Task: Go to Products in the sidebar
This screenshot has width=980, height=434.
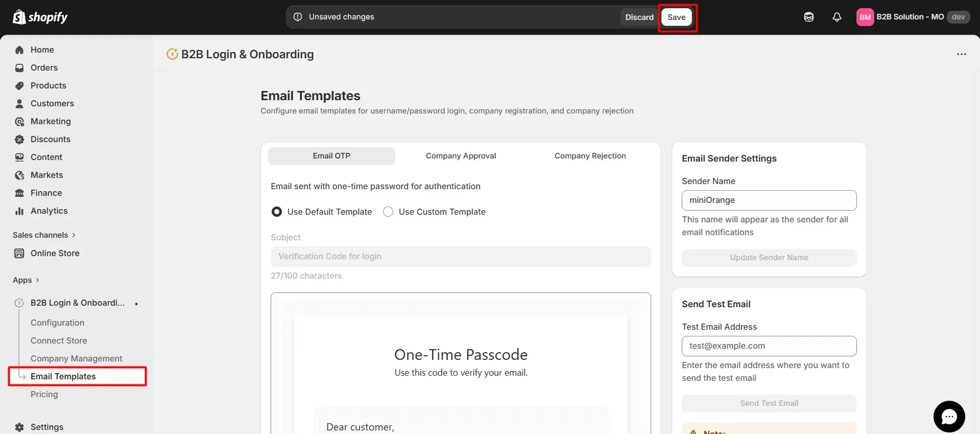Action: pyautogui.click(x=49, y=85)
